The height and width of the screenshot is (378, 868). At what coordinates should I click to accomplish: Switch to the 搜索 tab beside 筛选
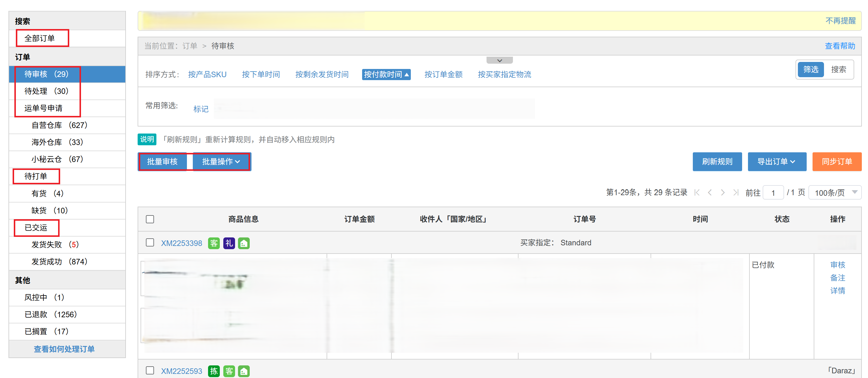tap(838, 69)
